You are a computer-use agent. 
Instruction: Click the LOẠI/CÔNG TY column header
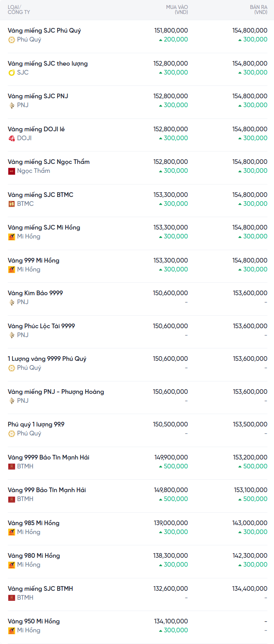click(19, 10)
